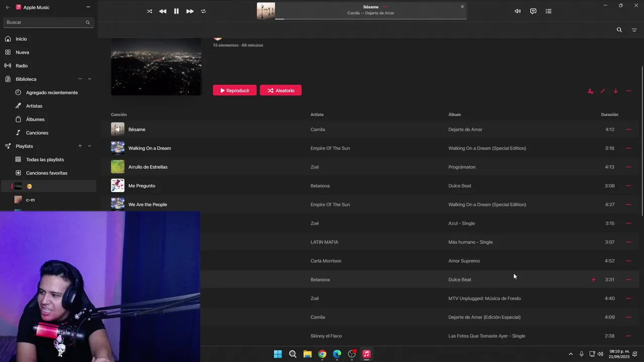This screenshot has width=644, height=362.
Task: Collapse the Playlists section
Action: point(90,146)
